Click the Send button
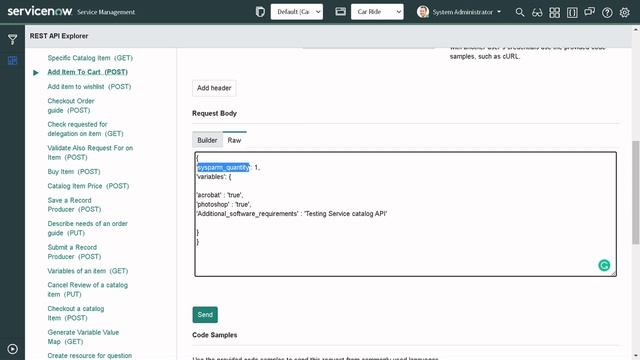 (x=205, y=315)
